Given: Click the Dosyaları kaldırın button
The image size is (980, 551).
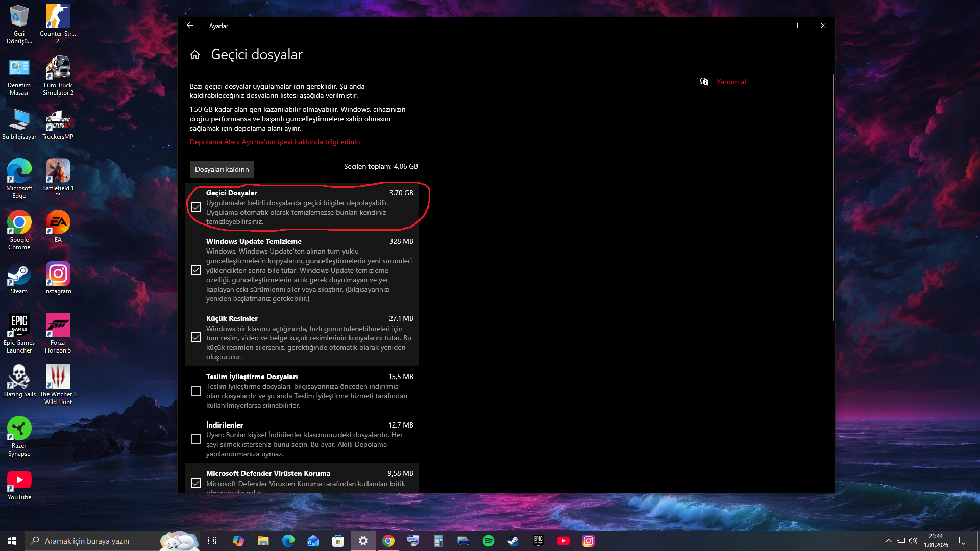Looking at the screenshot, I should (x=222, y=169).
